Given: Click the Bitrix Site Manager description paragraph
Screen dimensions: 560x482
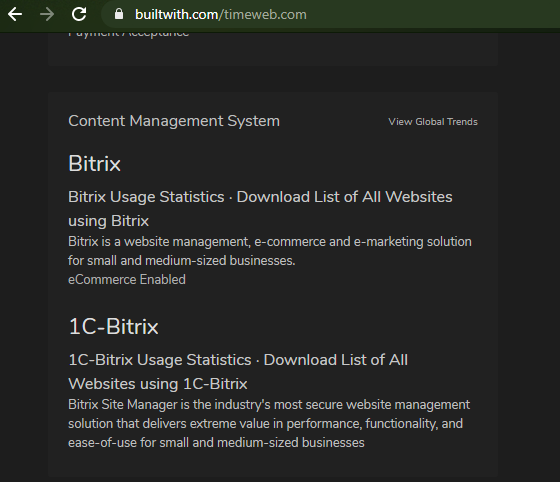Looking at the screenshot, I should [269, 423].
